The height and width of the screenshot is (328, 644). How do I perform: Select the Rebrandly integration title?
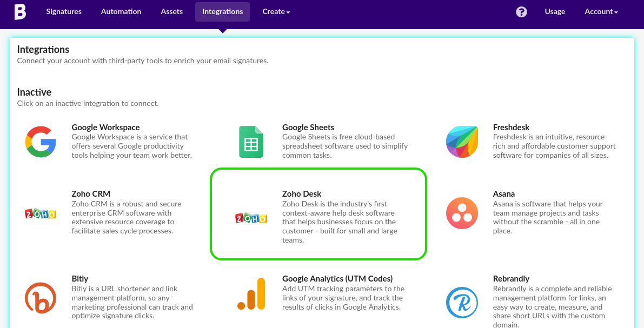click(511, 279)
